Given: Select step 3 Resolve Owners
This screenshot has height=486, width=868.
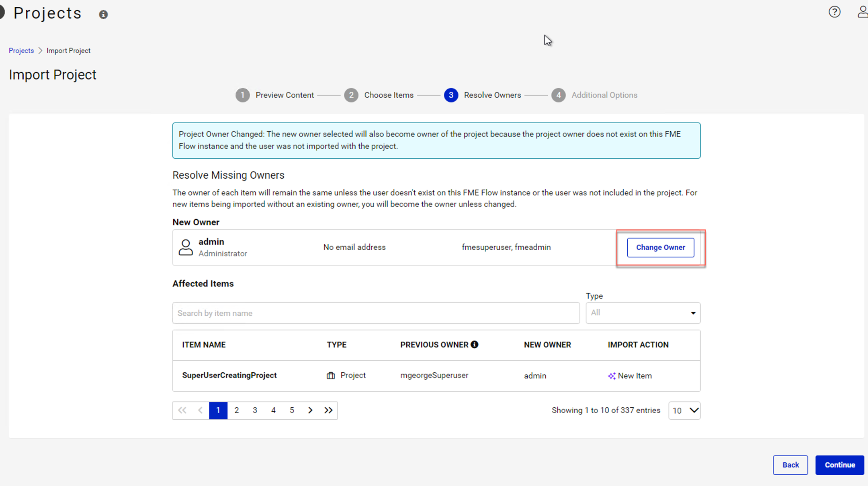Looking at the screenshot, I should (x=483, y=95).
